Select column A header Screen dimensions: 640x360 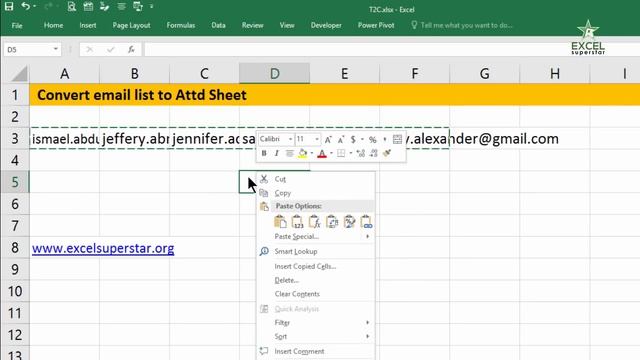[x=64, y=73]
